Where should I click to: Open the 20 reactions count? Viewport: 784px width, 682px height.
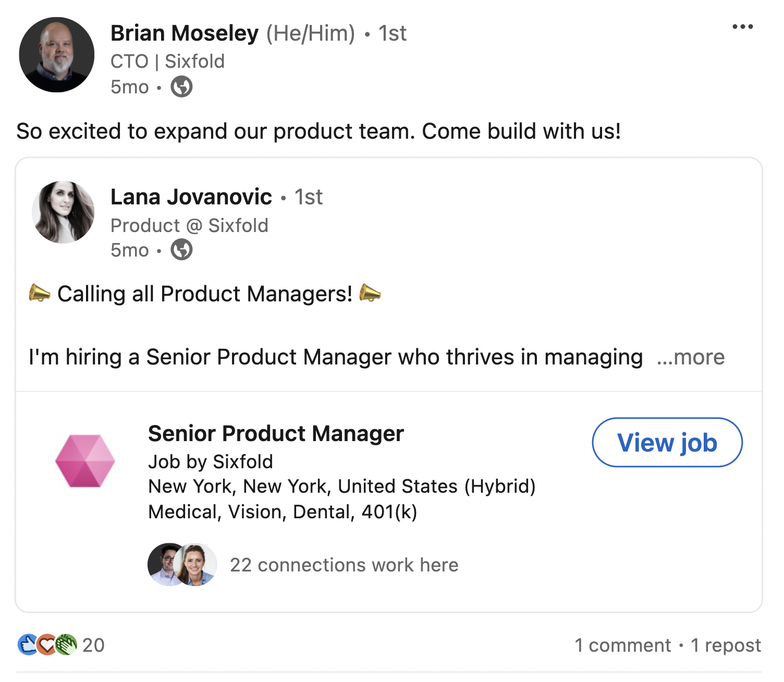click(x=94, y=646)
